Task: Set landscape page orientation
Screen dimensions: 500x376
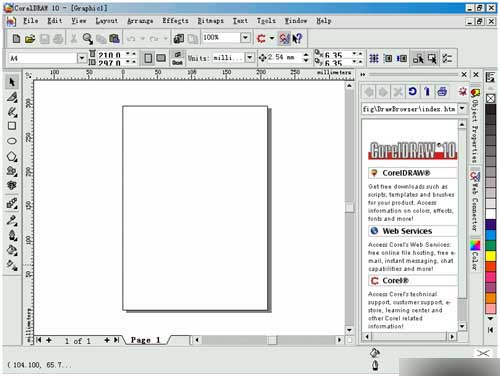Action: click(161, 58)
